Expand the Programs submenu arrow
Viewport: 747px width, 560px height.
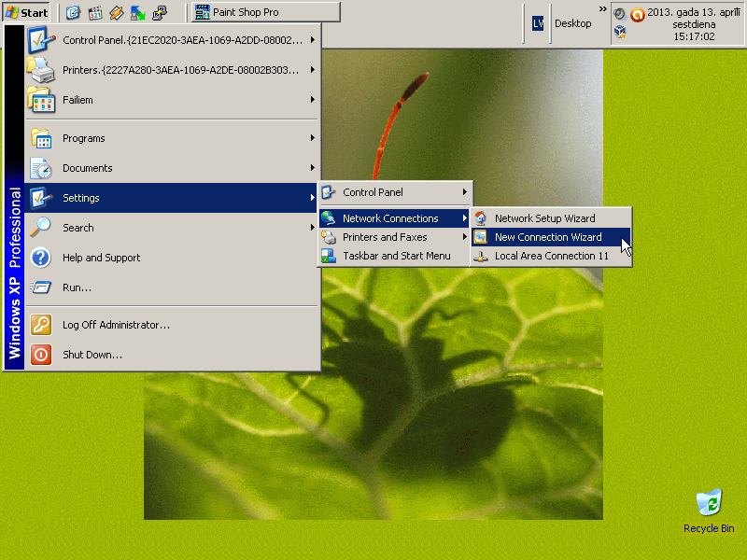point(313,138)
